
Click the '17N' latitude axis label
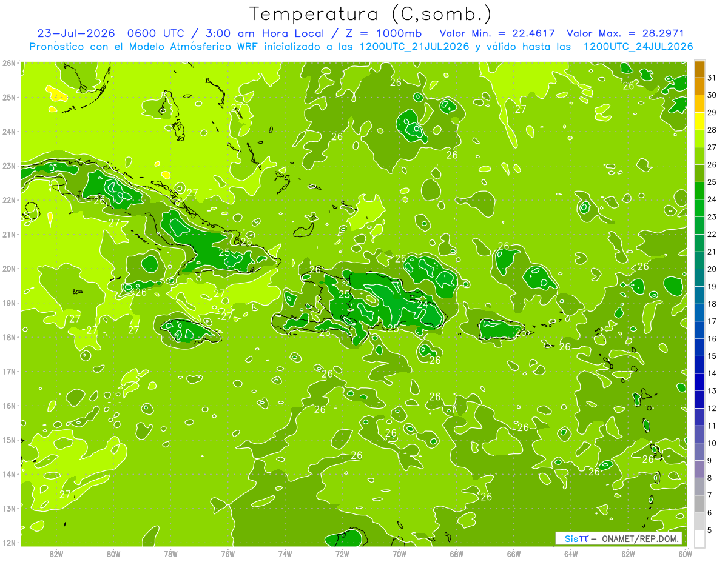coord(8,371)
